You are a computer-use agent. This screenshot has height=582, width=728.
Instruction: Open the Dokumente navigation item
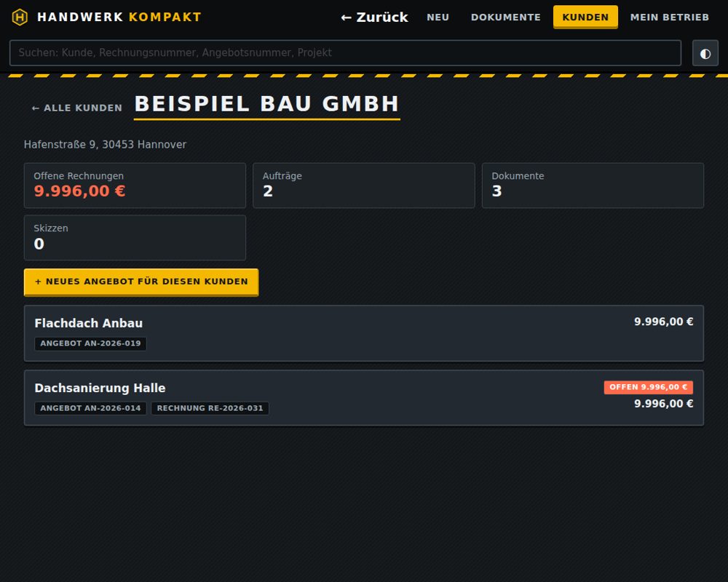coord(506,17)
